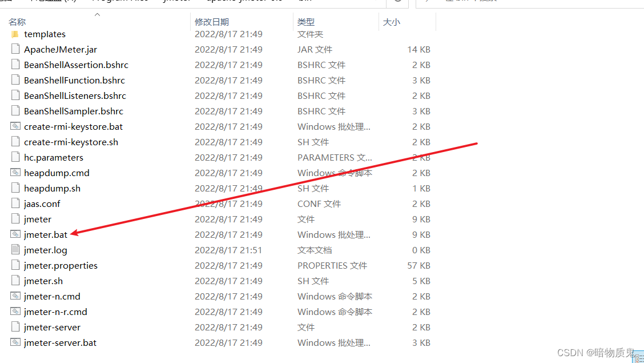Select the jmeter-n.cmd script icon
The height and width of the screenshot is (363, 644).
pos(15,296)
